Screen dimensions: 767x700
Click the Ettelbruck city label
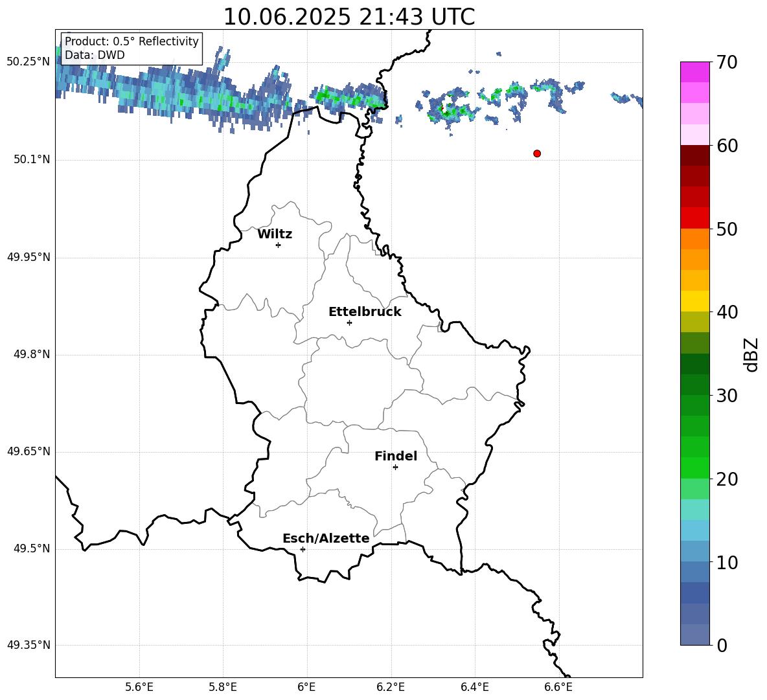365,312
